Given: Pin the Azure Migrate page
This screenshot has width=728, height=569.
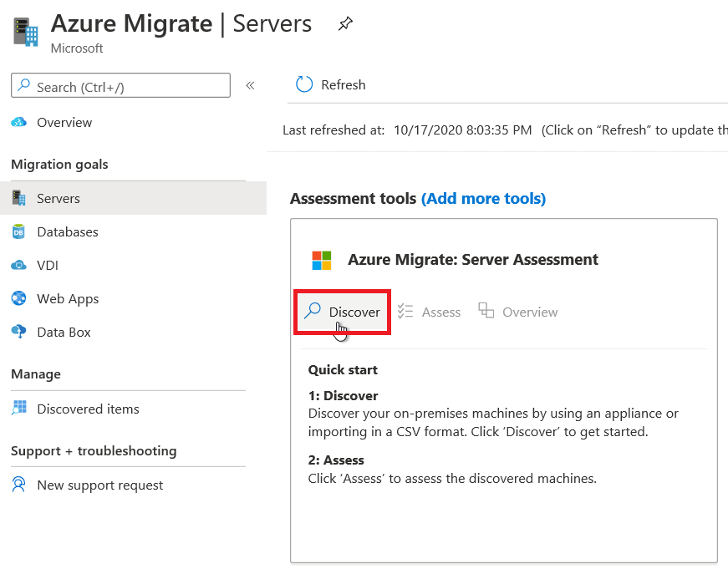Looking at the screenshot, I should pos(345,23).
